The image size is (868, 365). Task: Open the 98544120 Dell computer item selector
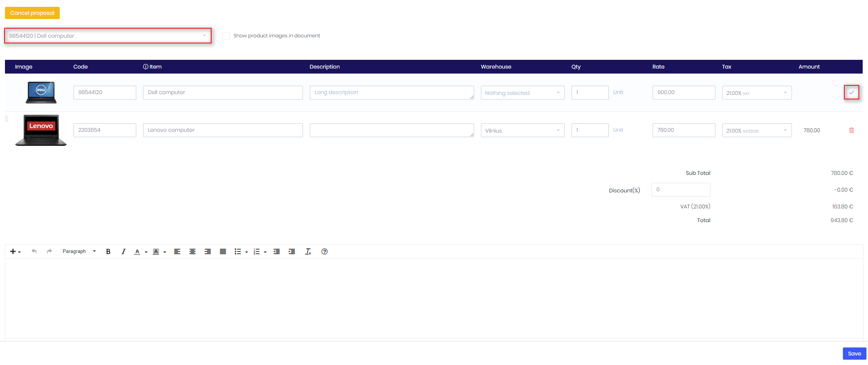click(x=108, y=36)
